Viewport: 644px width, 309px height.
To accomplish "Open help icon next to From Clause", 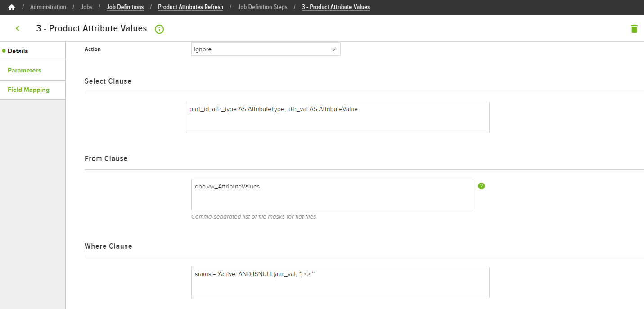I will click(x=482, y=186).
